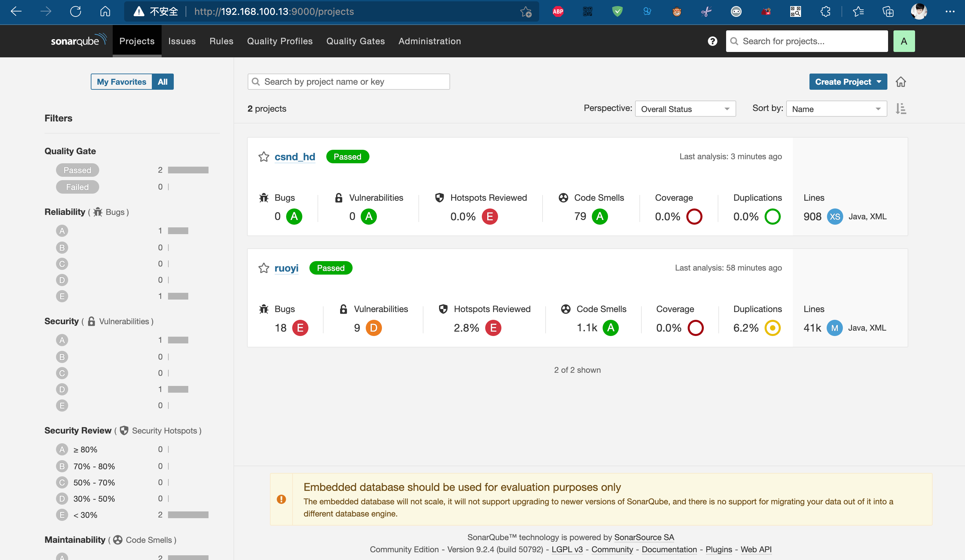Click csnd_hd Hotspots Reviewed E rating badge
965x560 pixels.
click(x=489, y=216)
